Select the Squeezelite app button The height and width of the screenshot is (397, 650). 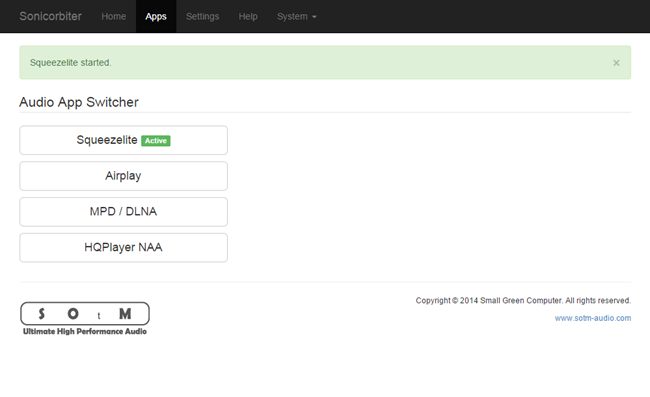click(124, 140)
